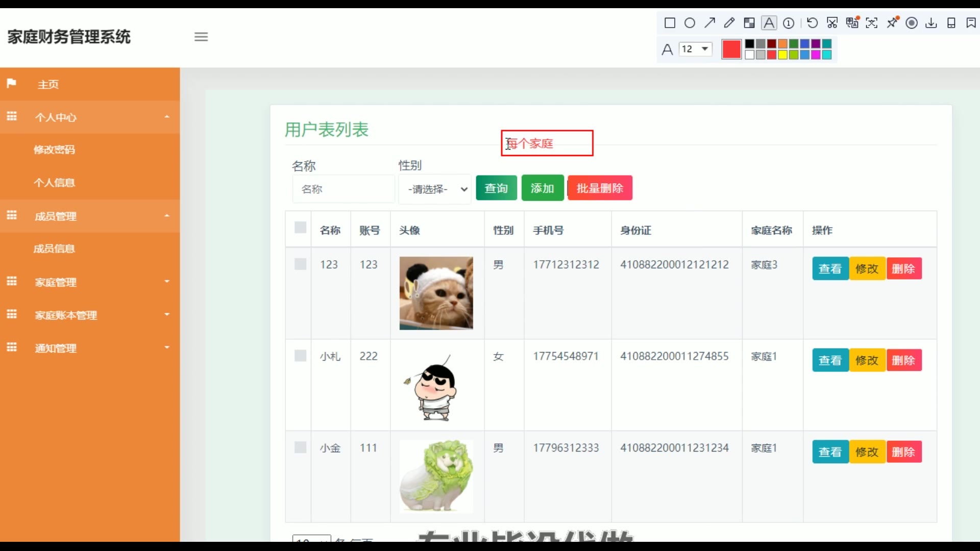Click the 家庭账本管理 menu label
Viewport: 980px width, 551px height.
coord(66,315)
